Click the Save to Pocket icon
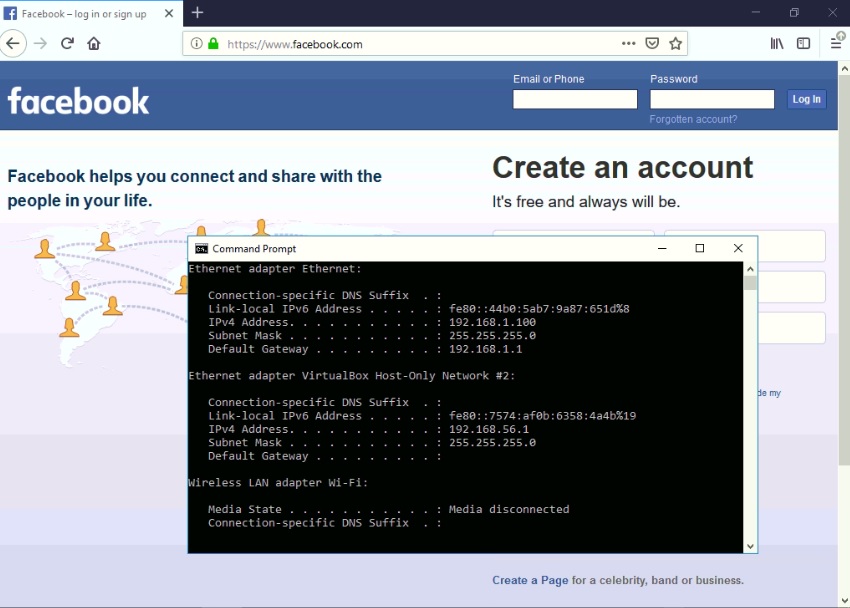 [x=653, y=43]
